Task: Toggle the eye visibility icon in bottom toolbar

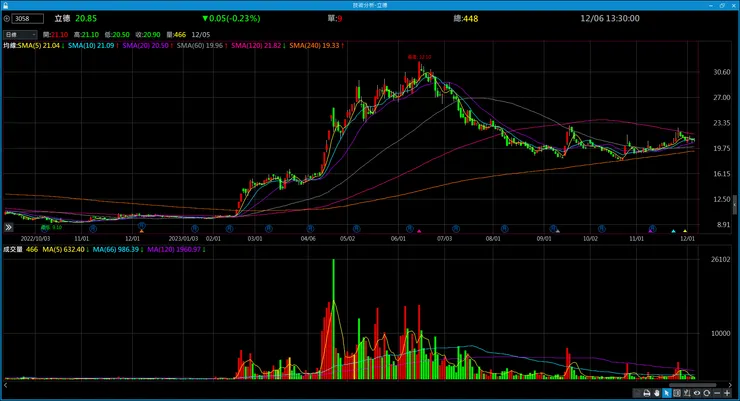Action: [x=697, y=393]
